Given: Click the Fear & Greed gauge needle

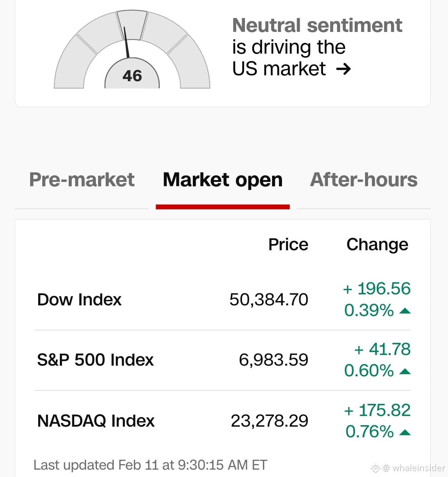Looking at the screenshot, I should click(x=127, y=42).
